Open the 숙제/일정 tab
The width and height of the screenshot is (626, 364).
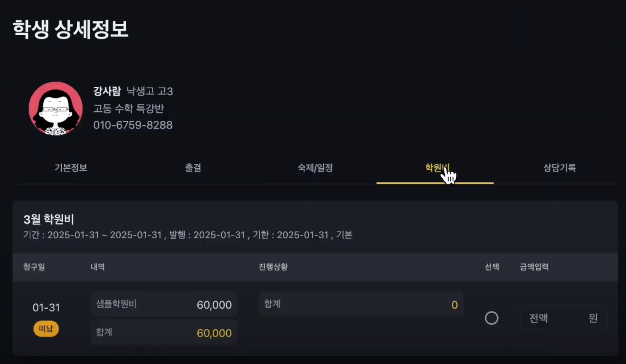coord(315,168)
